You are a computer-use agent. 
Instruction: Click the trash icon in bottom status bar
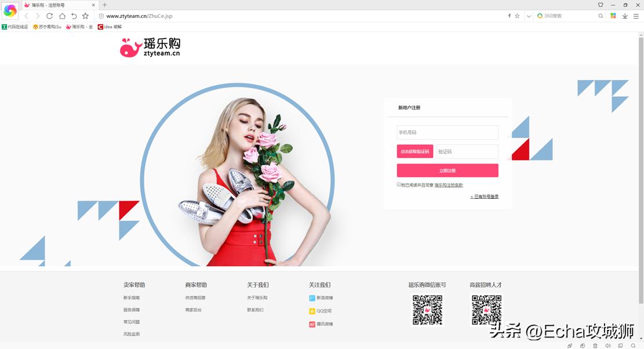pos(594,344)
